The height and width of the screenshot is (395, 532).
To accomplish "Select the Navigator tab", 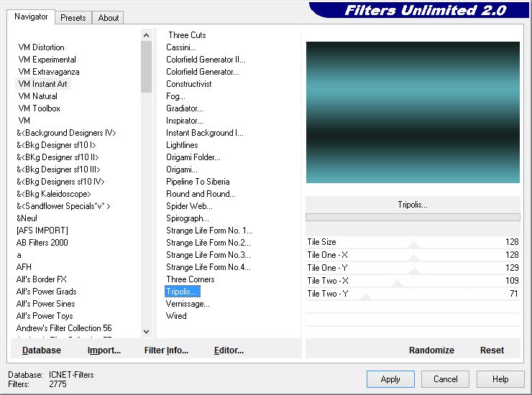I will coord(31,17).
